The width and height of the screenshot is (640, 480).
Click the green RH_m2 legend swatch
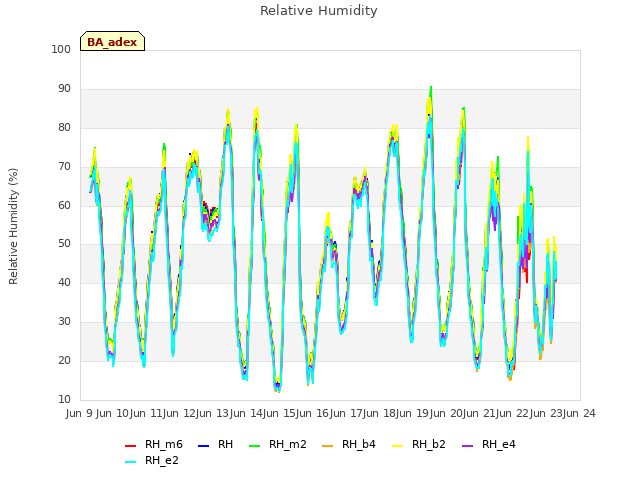point(254,446)
